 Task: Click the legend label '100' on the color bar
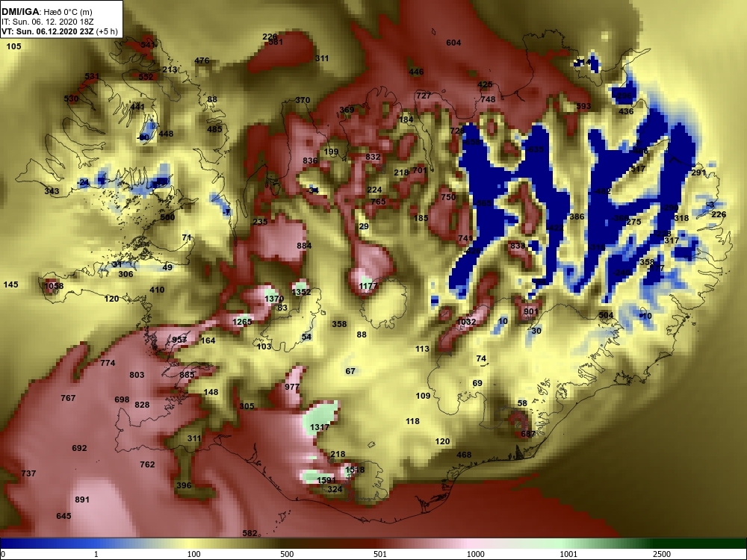coord(194,554)
